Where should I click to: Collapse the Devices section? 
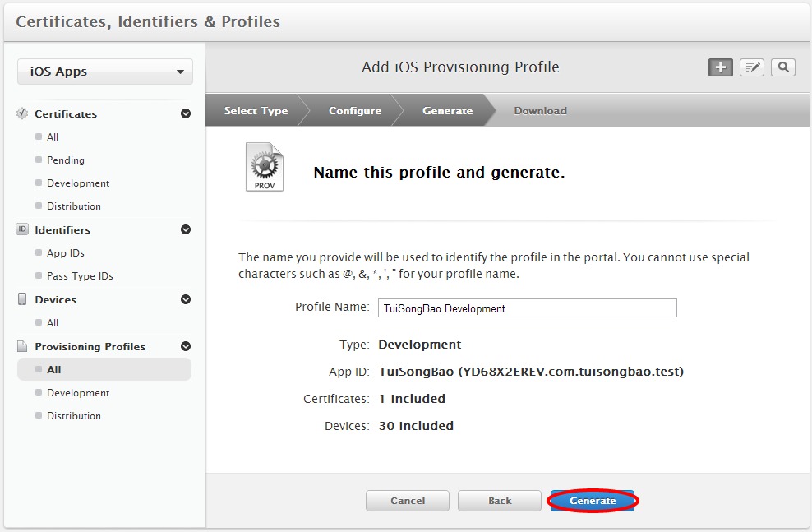click(x=186, y=299)
